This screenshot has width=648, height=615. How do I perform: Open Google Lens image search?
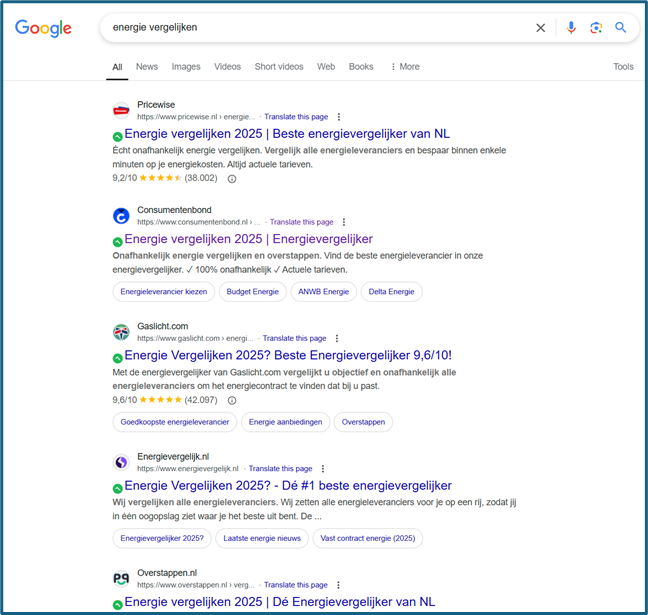(596, 28)
